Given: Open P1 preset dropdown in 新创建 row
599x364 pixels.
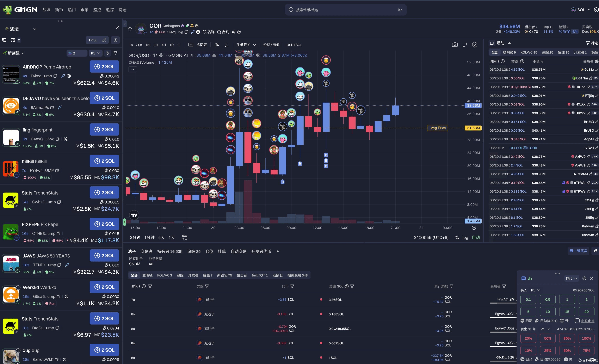Looking at the screenshot, I should [95, 53].
